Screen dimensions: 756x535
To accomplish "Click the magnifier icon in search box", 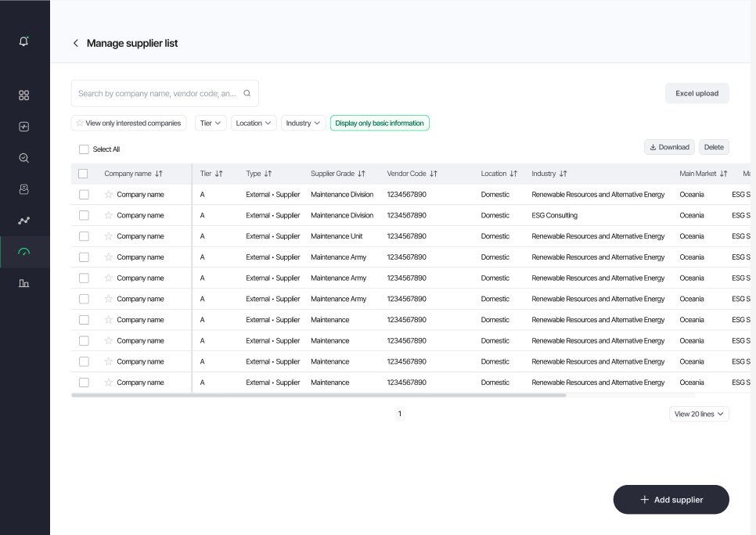I will pos(247,94).
